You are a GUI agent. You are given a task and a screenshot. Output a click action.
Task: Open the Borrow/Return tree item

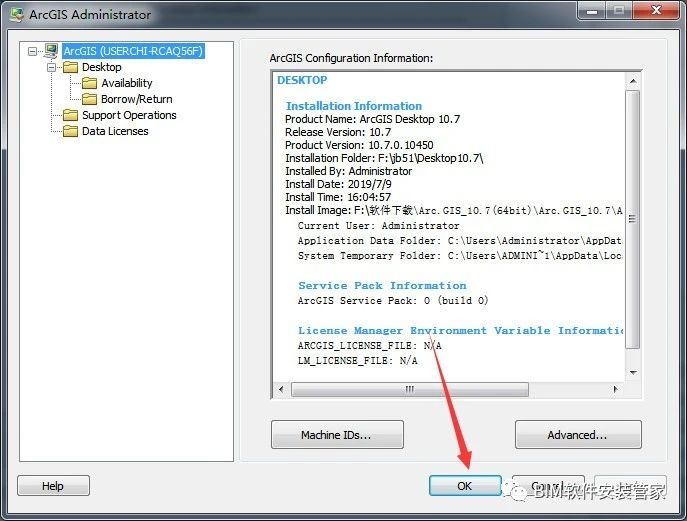[137, 99]
